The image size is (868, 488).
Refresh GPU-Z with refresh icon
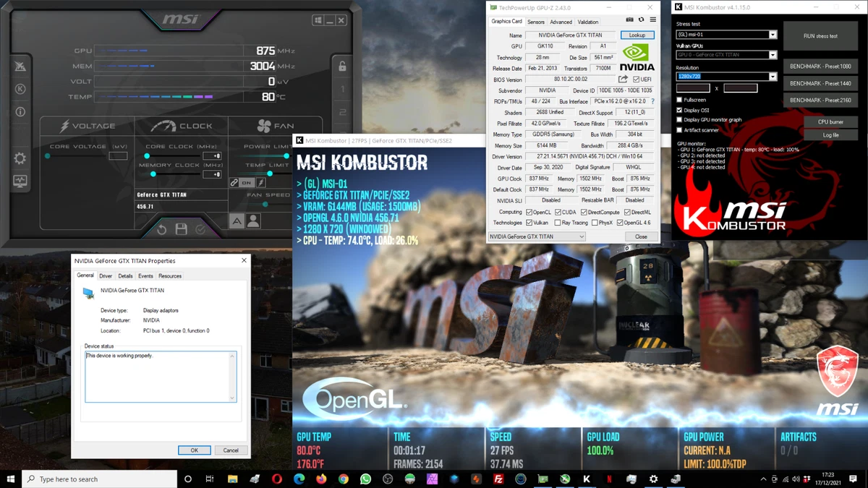click(641, 20)
